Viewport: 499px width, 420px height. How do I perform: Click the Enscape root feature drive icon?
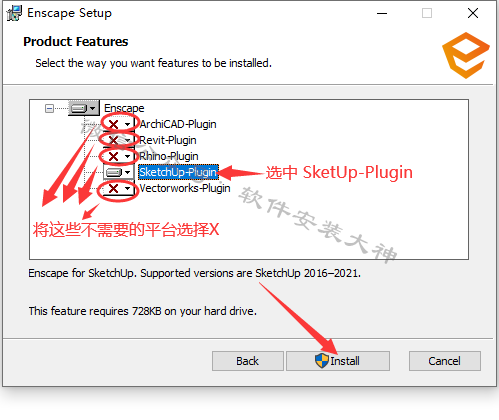click(x=79, y=109)
